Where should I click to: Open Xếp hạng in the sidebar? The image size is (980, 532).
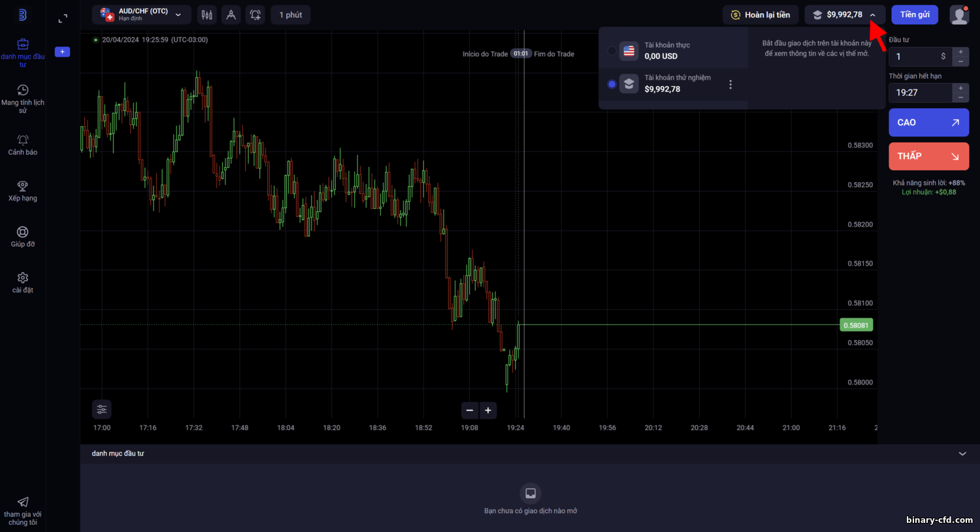23,191
